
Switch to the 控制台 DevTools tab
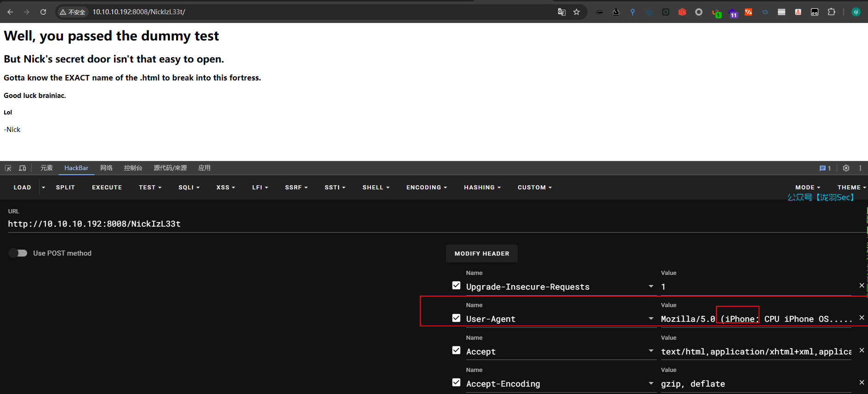coord(133,168)
